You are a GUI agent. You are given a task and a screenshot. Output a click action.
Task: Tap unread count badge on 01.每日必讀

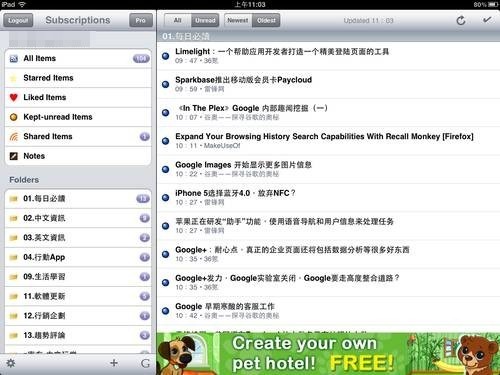[143, 199]
